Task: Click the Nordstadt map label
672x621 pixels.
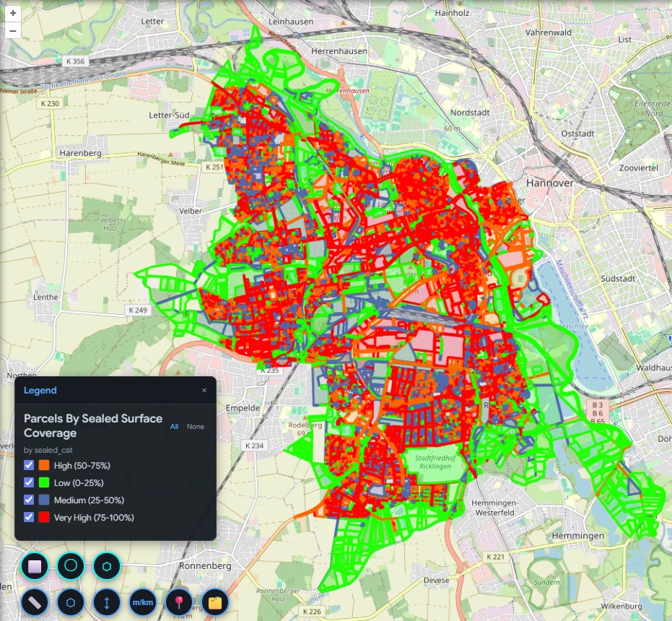Action: [x=470, y=113]
